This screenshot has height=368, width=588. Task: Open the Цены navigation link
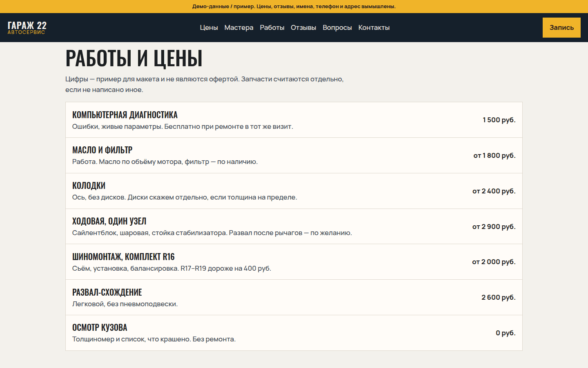coord(209,27)
